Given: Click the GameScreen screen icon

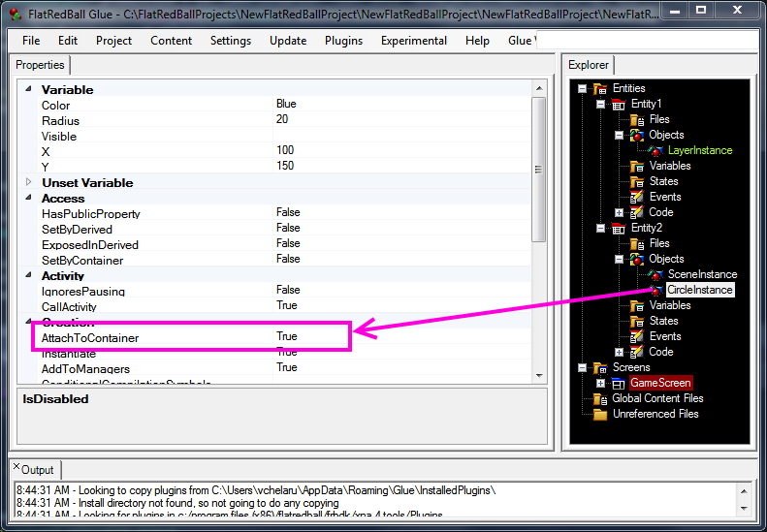Looking at the screenshot, I should tap(618, 383).
